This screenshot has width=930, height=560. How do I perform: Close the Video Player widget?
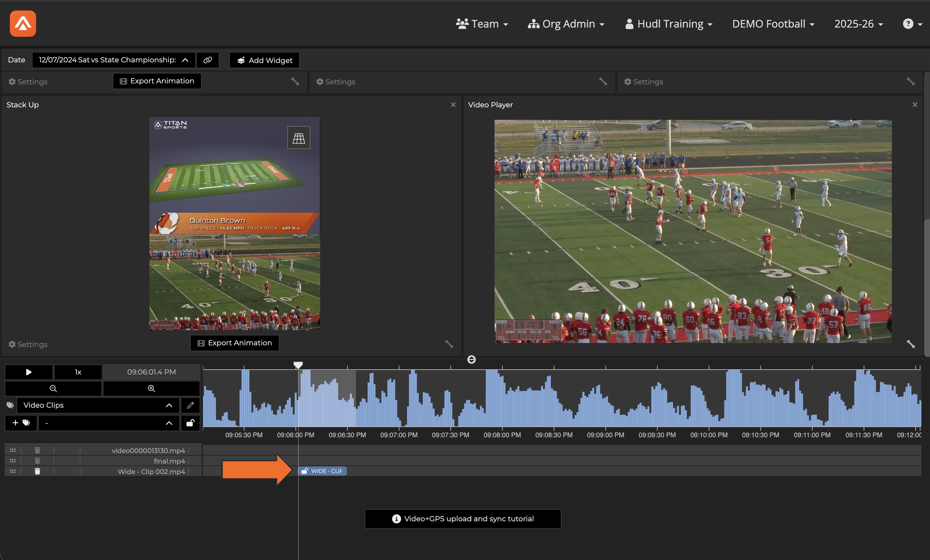(915, 104)
